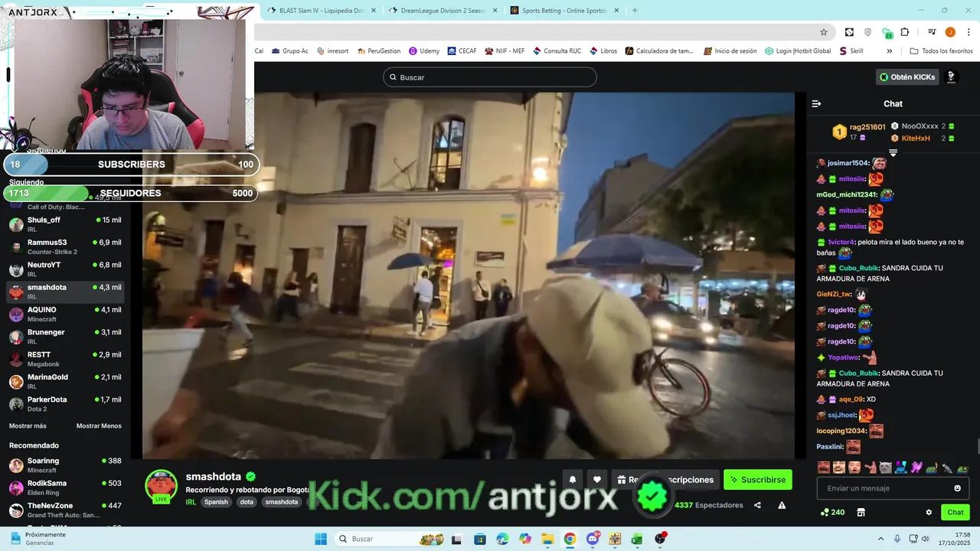Open MarinaGold channel in sidebar
This screenshot has height=551, width=980.
(x=65, y=381)
